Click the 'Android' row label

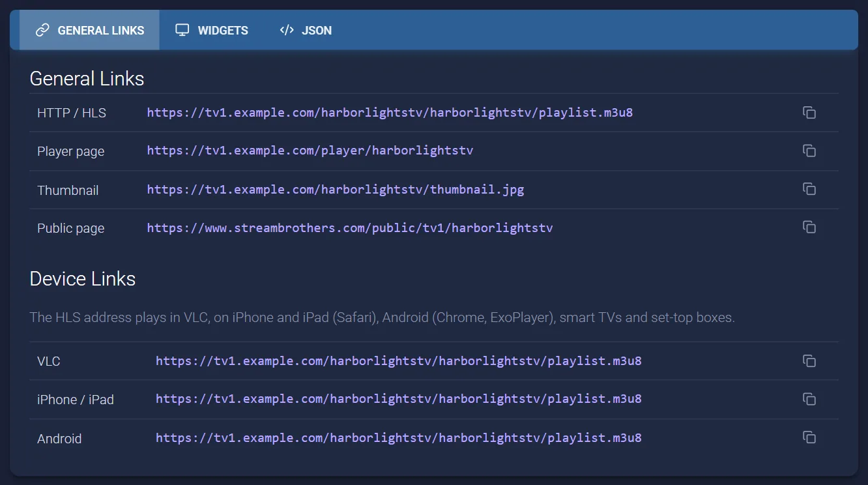59,439
